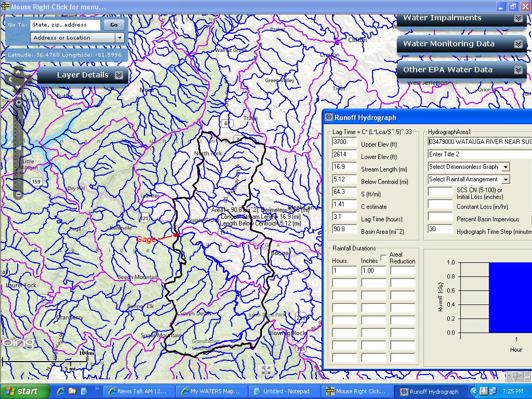Click the map zoom out minus button
Viewport: 532px width, 399px height.
point(19,194)
